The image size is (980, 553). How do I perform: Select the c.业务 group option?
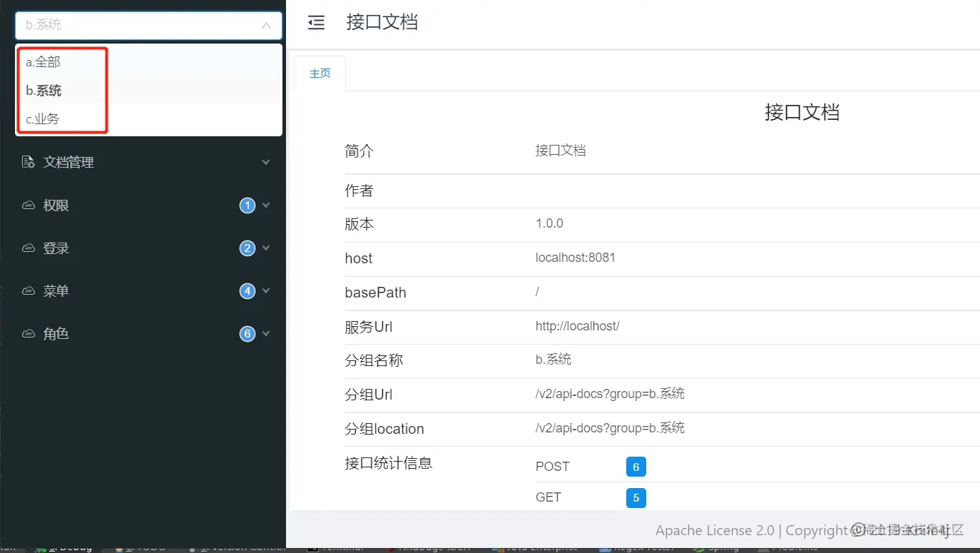[x=42, y=118]
